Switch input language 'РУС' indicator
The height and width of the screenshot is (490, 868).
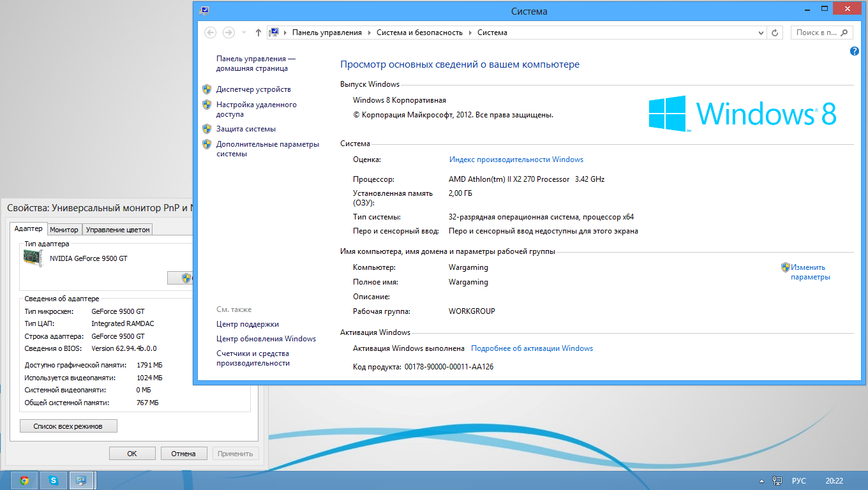point(798,480)
